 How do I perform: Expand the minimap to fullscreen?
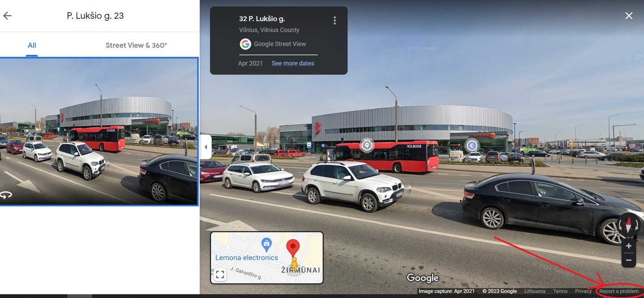pos(220,274)
